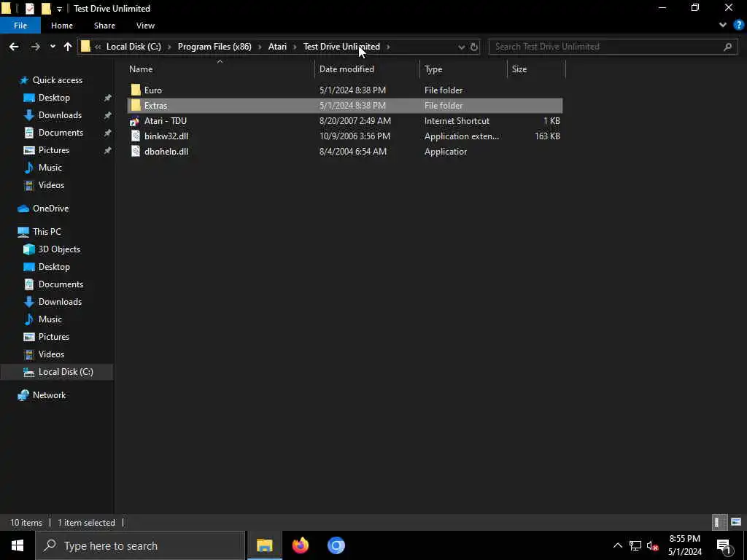Open the Windows Start menu
747x560 pixels.
[x=18, y=545]
